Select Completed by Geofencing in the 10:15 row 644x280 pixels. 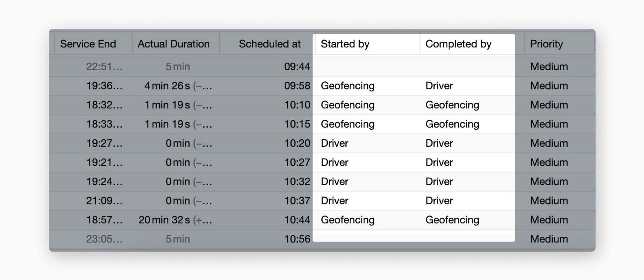[452, 124]
